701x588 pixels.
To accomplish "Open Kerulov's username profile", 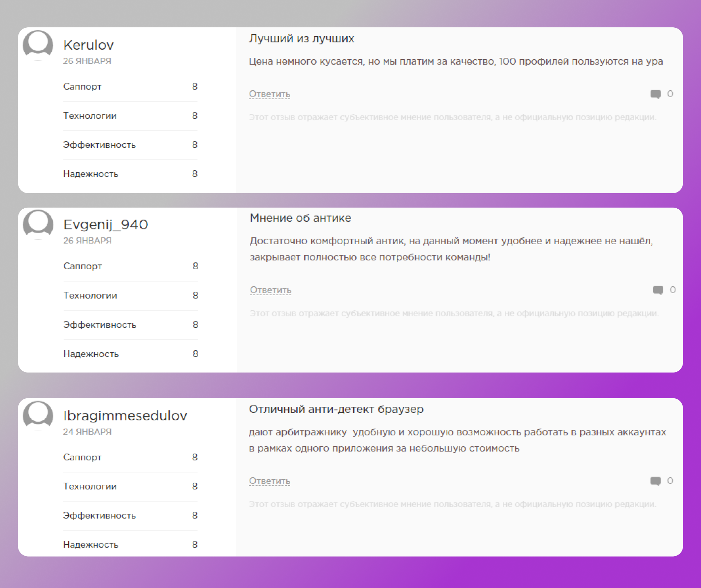I will 88,45.
